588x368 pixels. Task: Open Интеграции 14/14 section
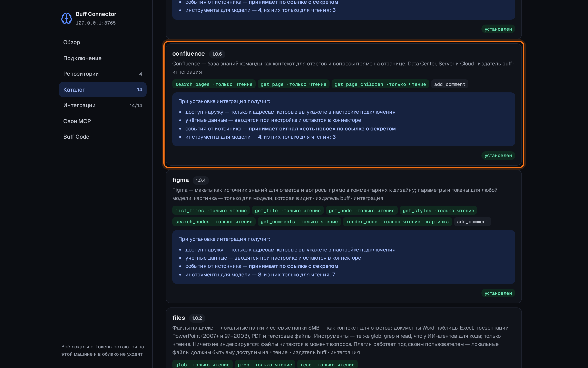(102, 105)
